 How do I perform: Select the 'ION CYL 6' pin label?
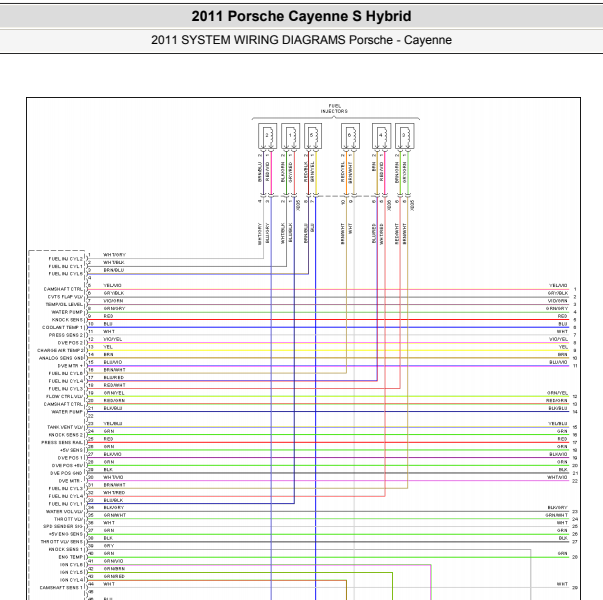click(72, 565)
